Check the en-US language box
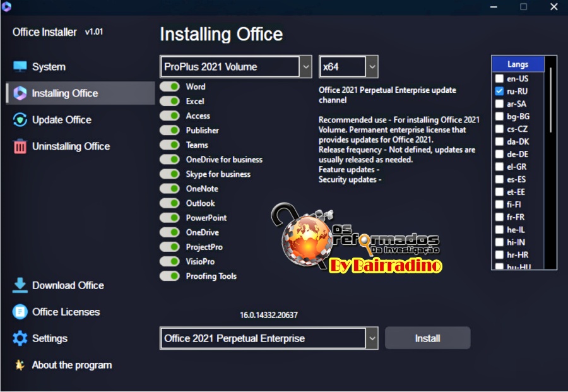 tap(500, 78)
